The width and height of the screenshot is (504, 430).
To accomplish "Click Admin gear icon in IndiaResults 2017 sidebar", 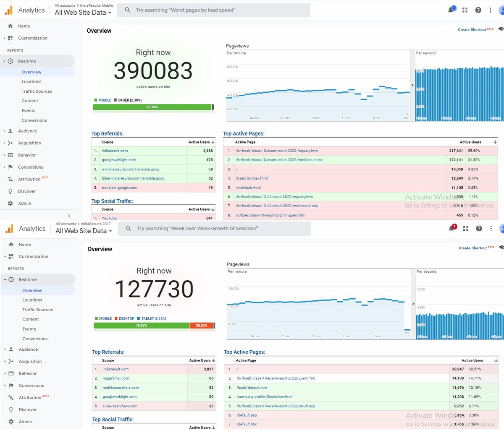I will click(11, 422).
